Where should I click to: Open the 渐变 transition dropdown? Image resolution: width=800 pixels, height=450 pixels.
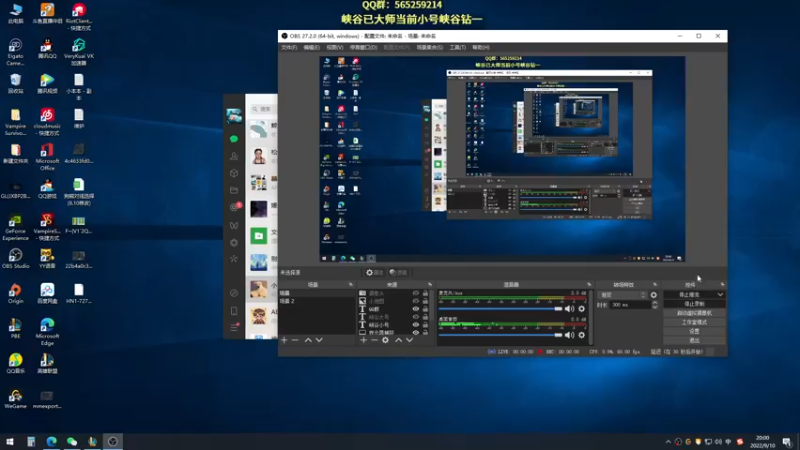622,295
